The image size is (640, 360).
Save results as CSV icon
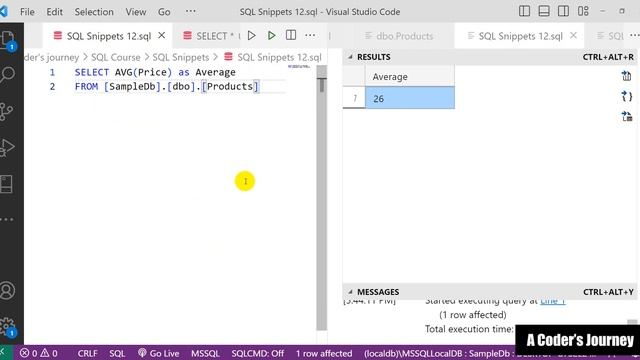[627, 76]
